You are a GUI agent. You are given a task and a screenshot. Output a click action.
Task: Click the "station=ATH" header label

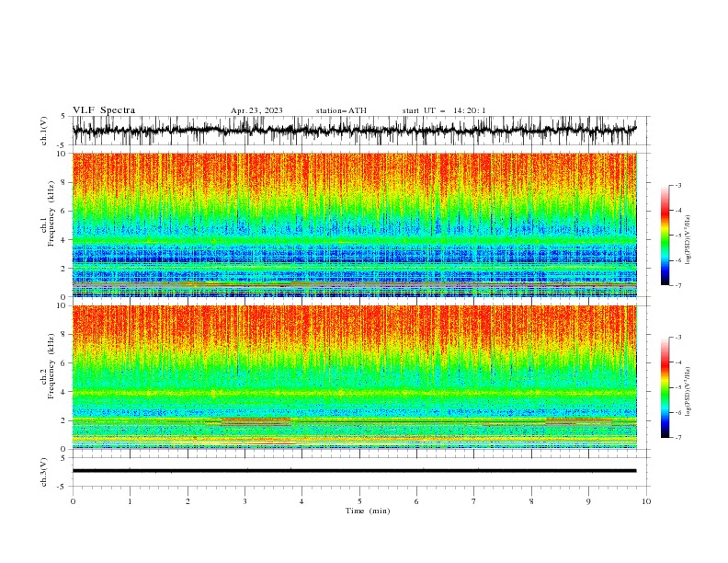pos(341,110)
